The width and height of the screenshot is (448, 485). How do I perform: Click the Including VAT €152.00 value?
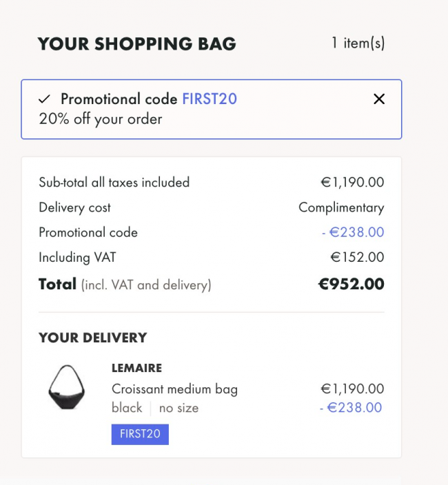(357, 257)
